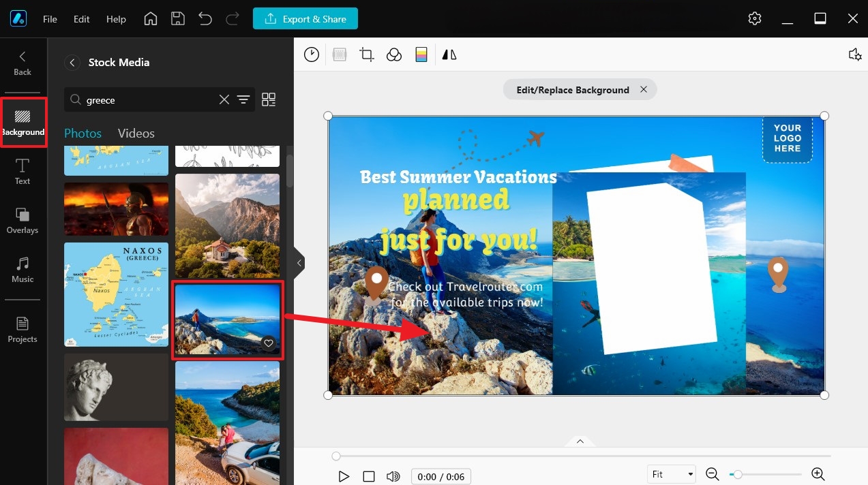
Task: Mute the audio with the speaker icon
Action: point(393,476)
